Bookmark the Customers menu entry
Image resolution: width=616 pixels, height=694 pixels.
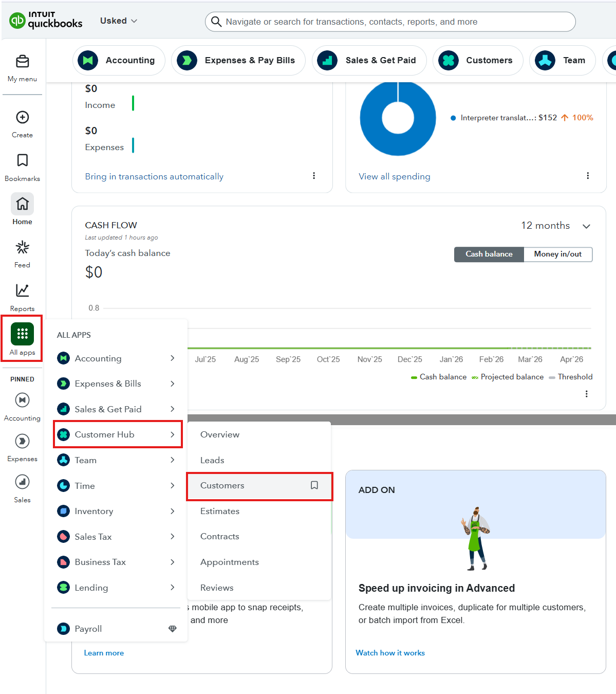coord(314,485)
